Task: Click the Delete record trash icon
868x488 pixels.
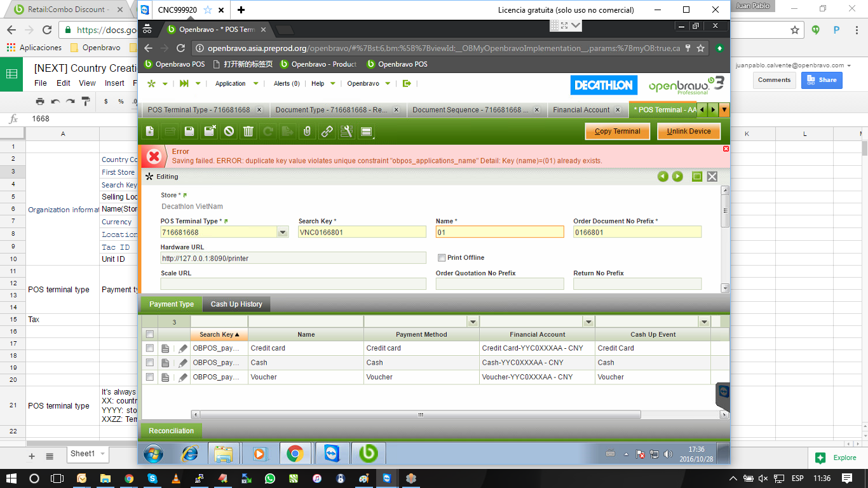Action: 248,132
